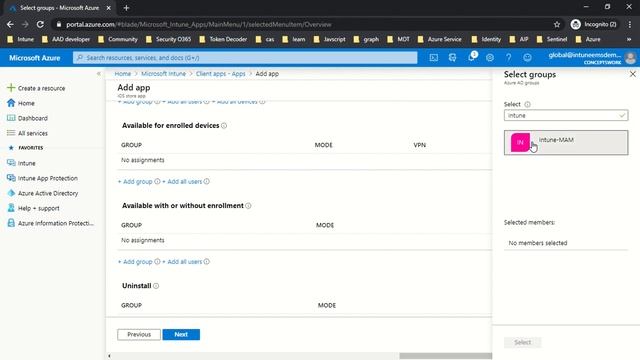Click Home breadcrumb link

point(122,74)
